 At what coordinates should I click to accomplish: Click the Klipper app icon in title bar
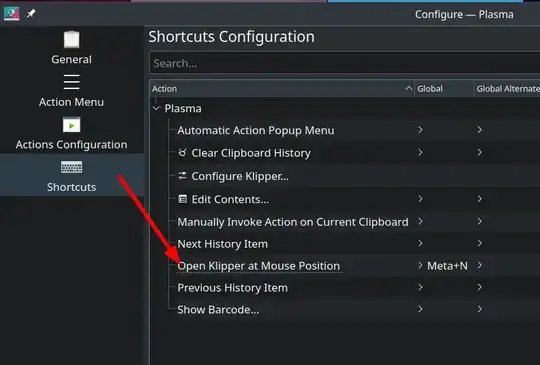pyautogui.click(x=11, y=14)
